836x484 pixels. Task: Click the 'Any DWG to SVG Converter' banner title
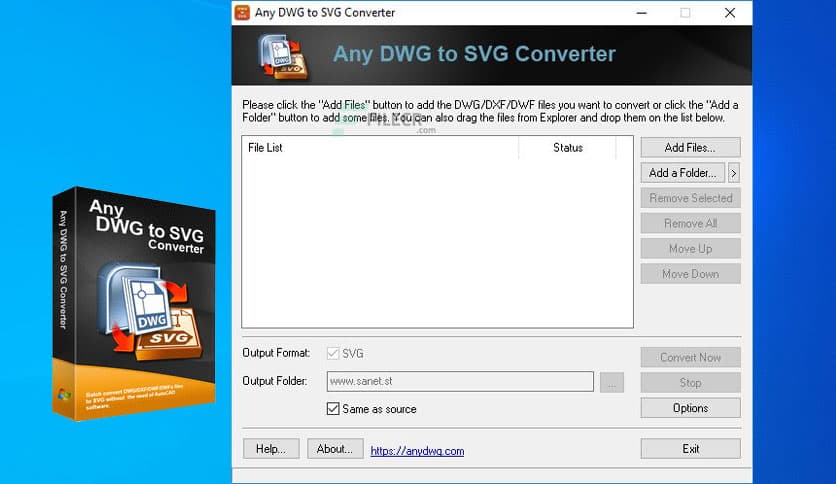pyautogui.click(x=474, y=54)
